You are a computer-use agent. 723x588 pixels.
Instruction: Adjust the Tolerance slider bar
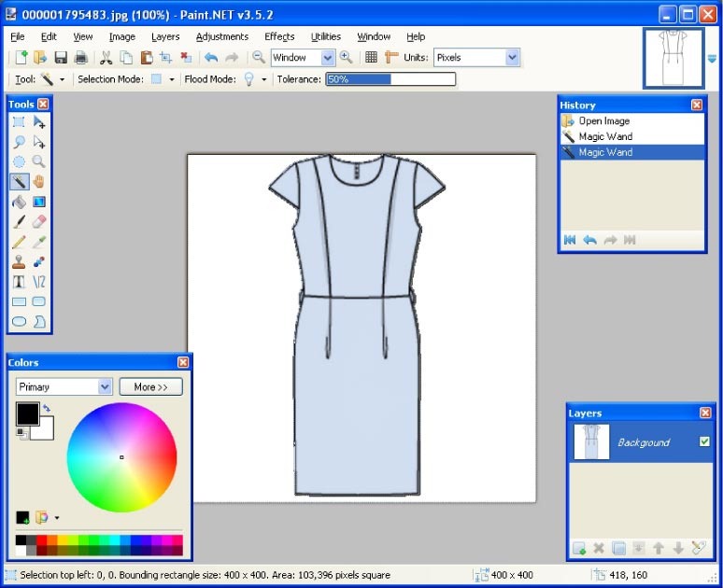click(390, 79)
